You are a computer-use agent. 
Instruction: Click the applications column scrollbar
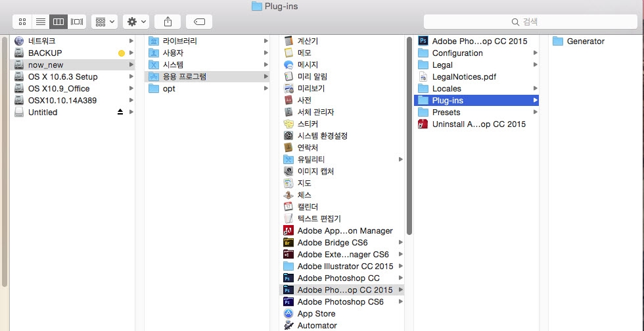point(409,136)
